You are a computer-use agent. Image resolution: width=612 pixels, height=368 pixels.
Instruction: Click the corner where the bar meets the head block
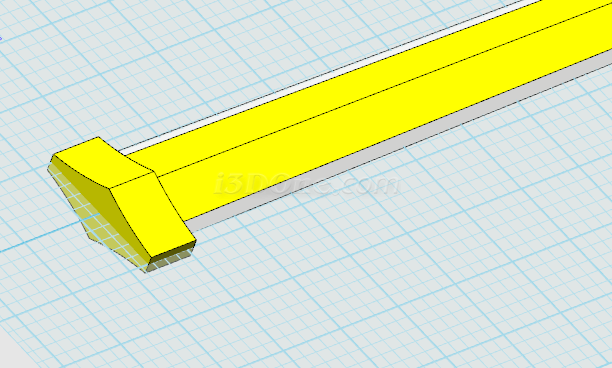coord(155,173)
